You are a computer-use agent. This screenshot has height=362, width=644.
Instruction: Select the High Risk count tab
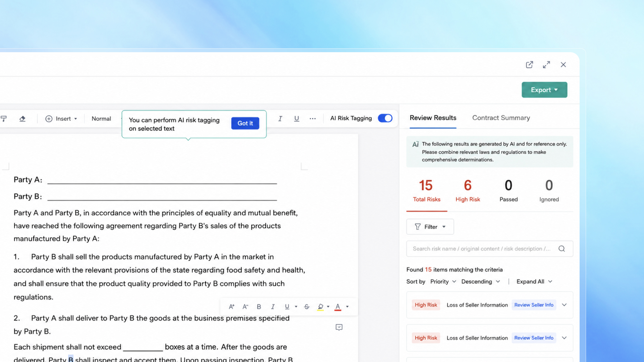[468, 191]
